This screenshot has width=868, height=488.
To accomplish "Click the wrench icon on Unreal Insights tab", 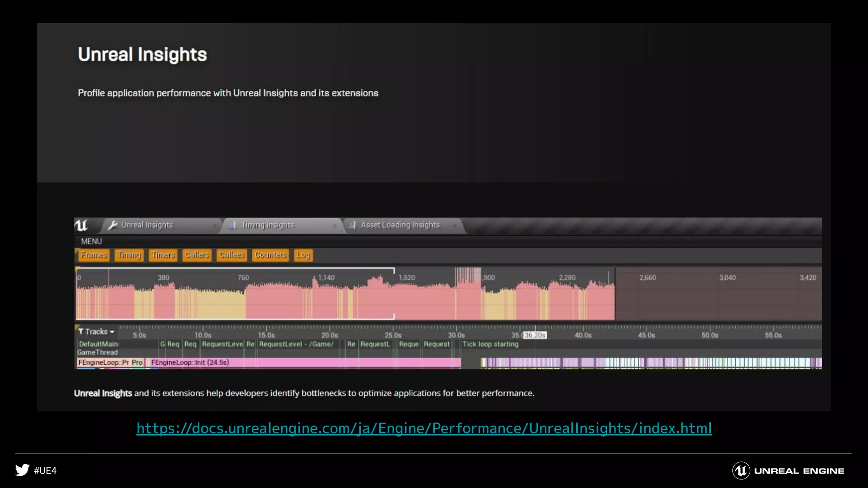I will (112, 225).
